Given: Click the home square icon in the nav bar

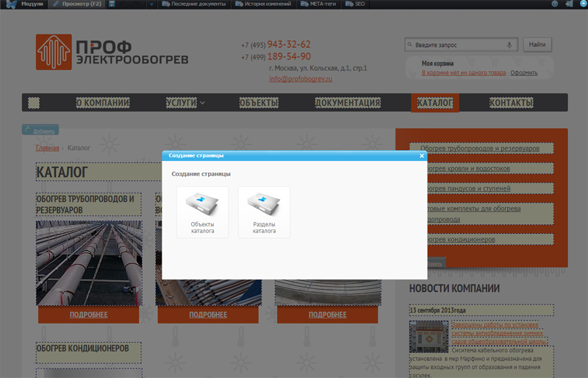Looking at the screenshot, I should tap(34, 103).
